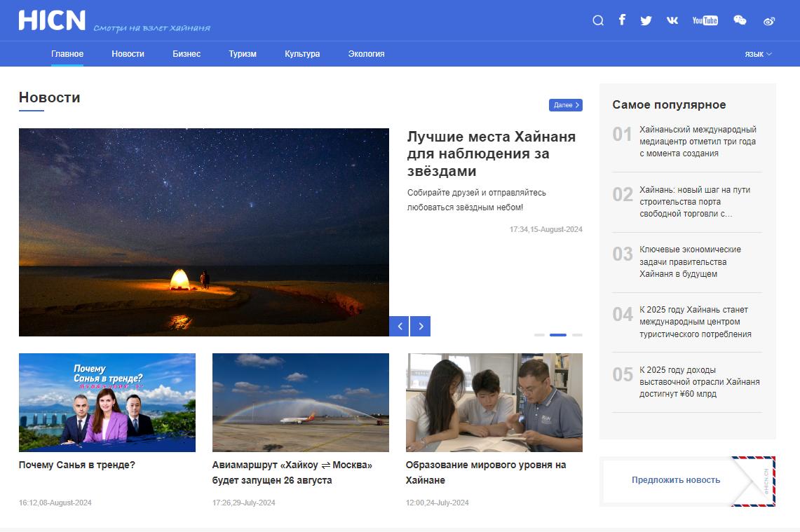Advance carousel with right arrow
The height and width of the screenshot is (532, 800).
pyautogui.click(x=421, y=326)
